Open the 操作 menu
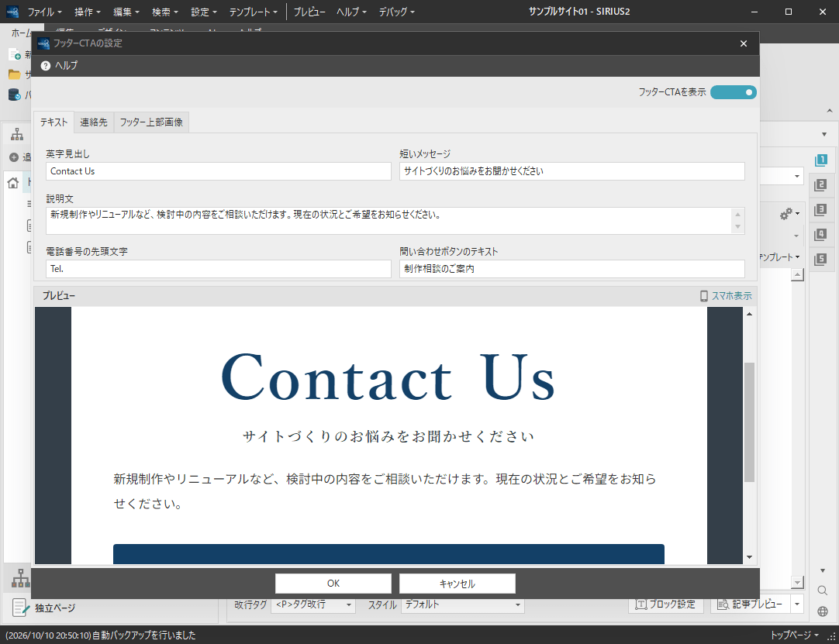 [x=88, y=12]
